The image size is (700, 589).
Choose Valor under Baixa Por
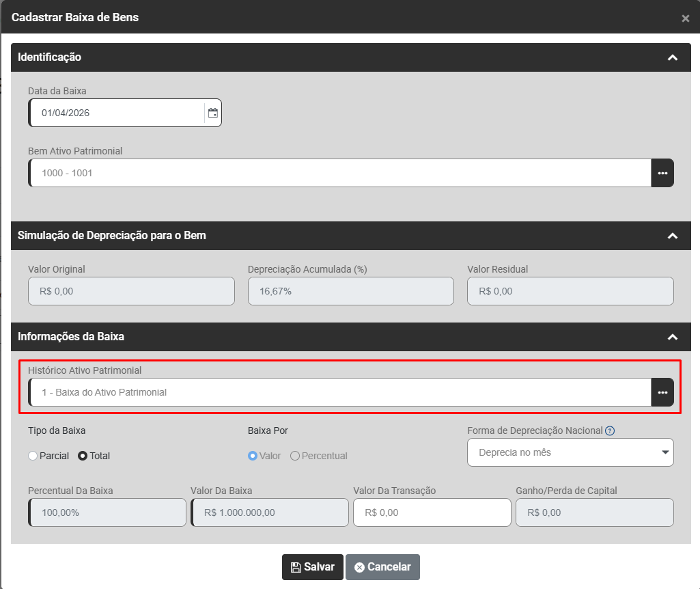point(253,456)
